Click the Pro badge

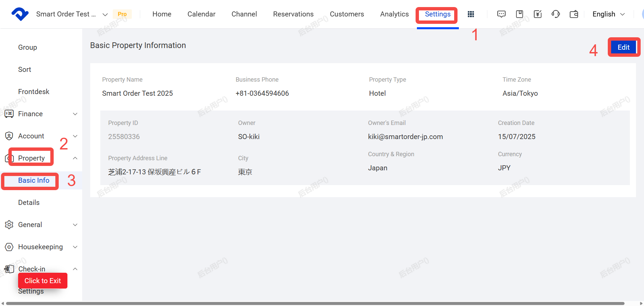coord(122,14)
